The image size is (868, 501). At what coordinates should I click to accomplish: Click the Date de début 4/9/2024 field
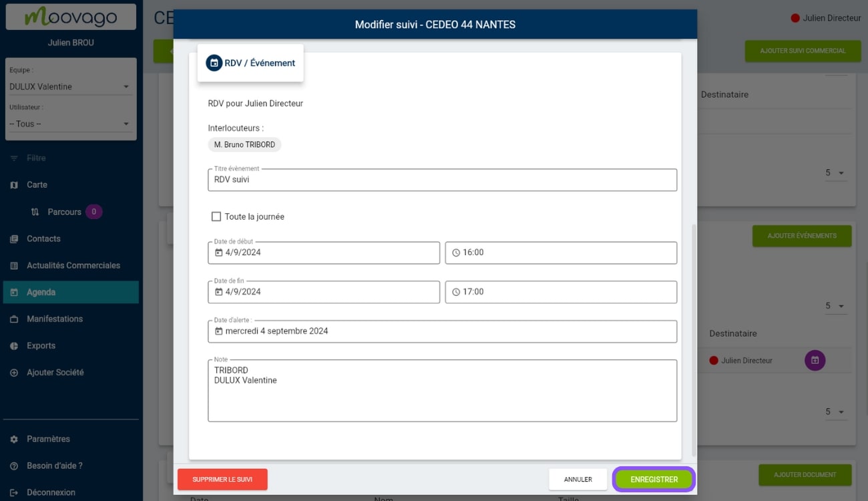click(x=324, y=253)
